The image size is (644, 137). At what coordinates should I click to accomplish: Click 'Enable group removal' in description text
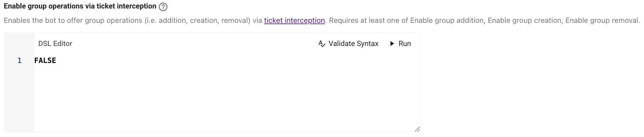click(602, 21)
